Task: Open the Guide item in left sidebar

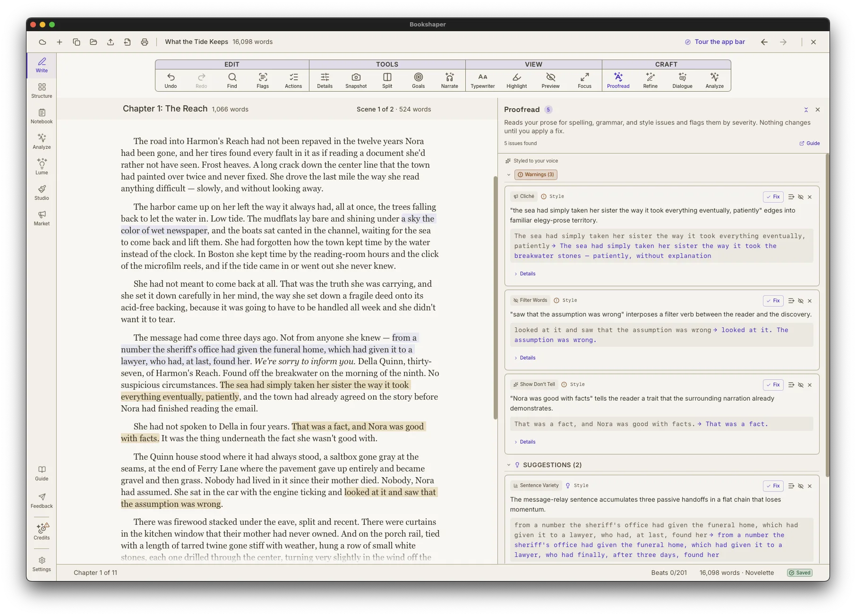Action: pyautogui.click(x=42, y=473)
